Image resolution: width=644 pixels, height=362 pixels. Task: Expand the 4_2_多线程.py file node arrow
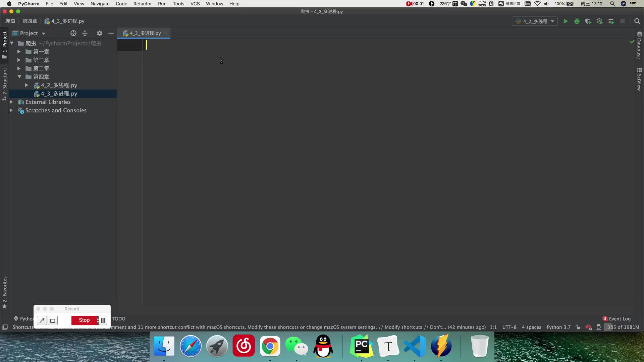point(26,85)
